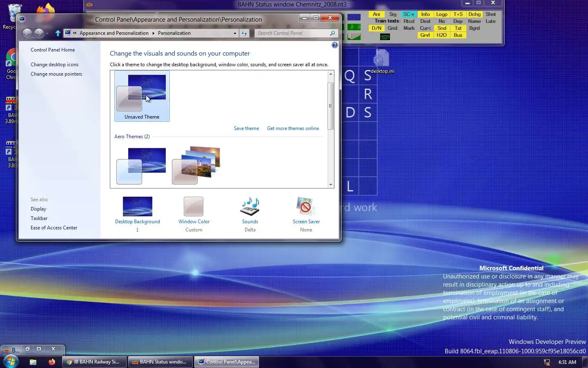The image size is (588, 368).
Task: Click the clock in the system tray
Action: click(x=567, y=362)
